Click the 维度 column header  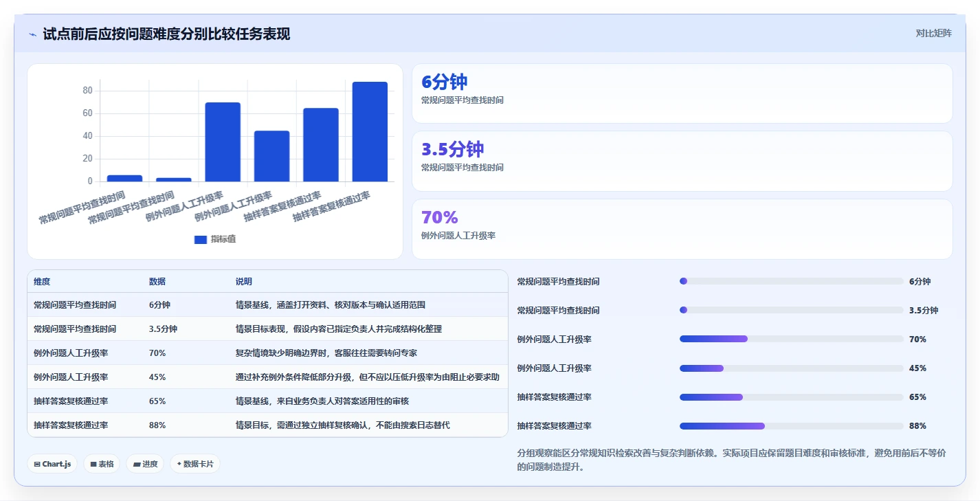click(42, 281)
